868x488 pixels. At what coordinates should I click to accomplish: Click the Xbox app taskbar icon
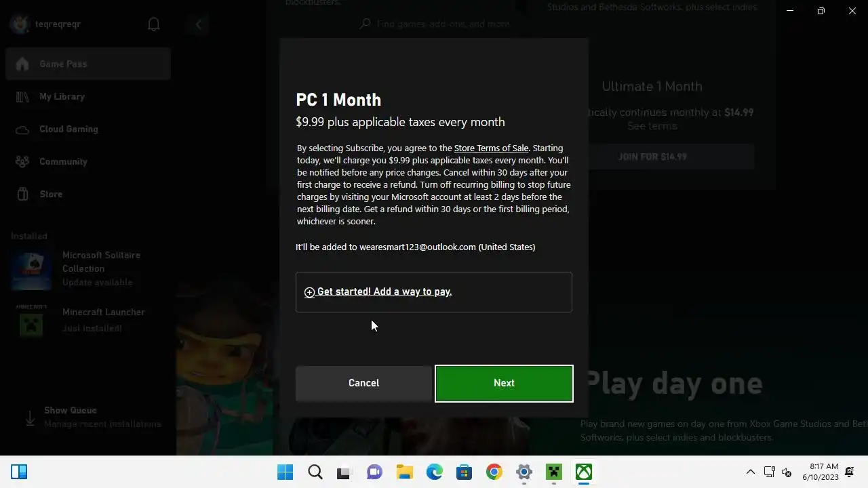[584, 472]
